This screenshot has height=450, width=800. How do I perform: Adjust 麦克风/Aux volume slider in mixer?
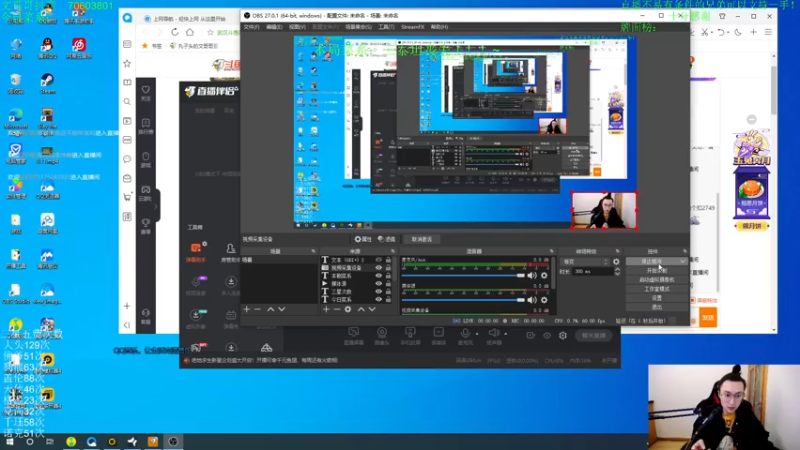pyautogui.click(x=463, y=276)
